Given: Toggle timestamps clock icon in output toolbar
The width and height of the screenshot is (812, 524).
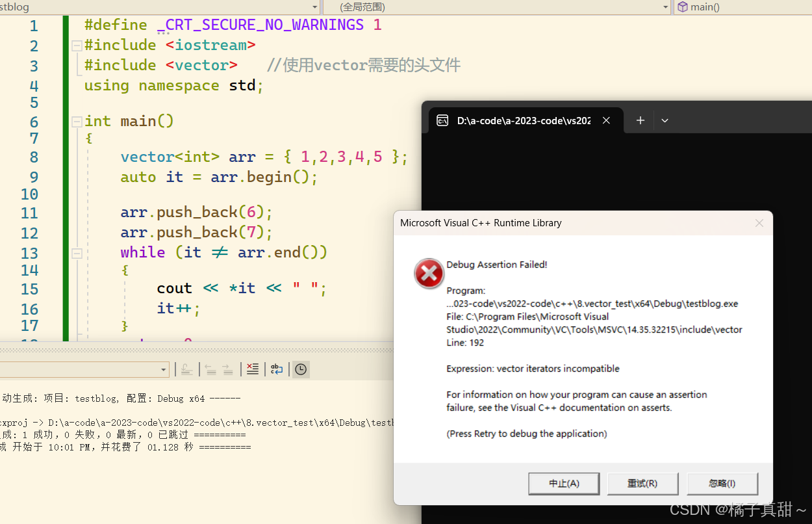Looking at the screenshot, I should [300, 369].
